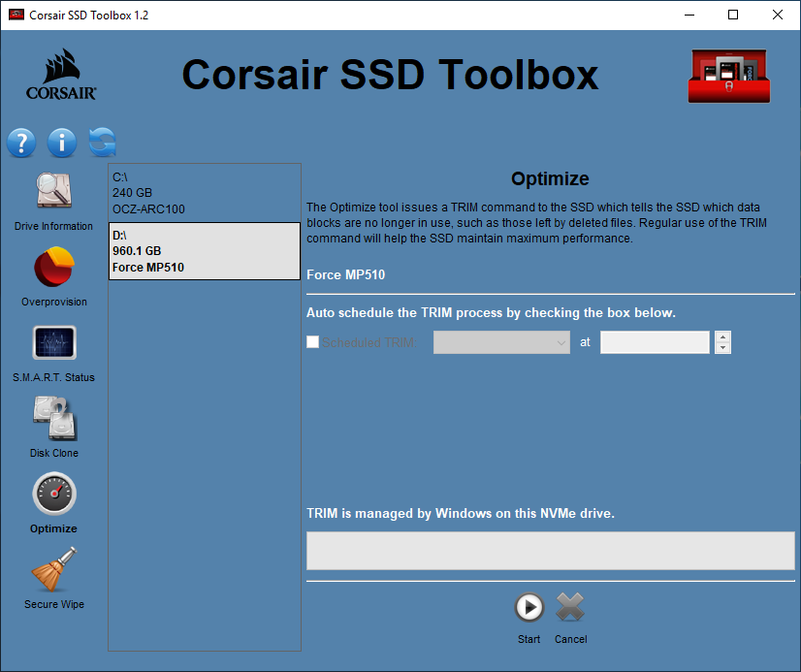Click the TRIM progress bar

[550, 550]
